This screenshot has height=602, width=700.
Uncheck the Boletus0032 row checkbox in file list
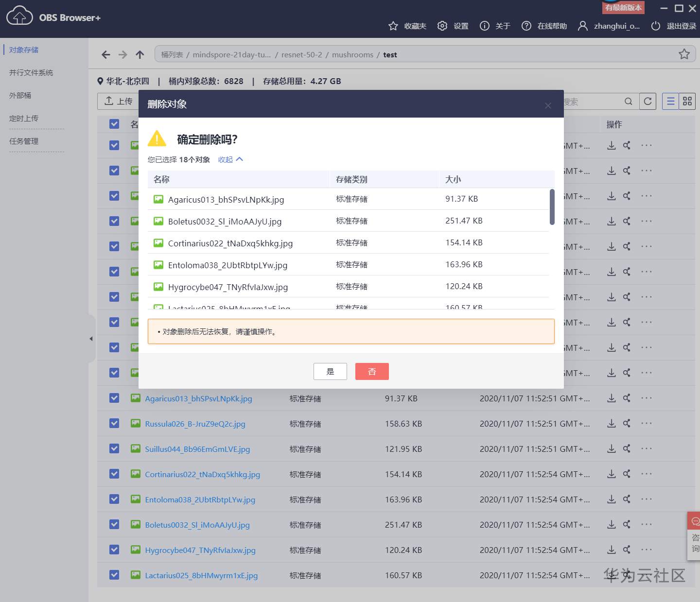[114, 524]
